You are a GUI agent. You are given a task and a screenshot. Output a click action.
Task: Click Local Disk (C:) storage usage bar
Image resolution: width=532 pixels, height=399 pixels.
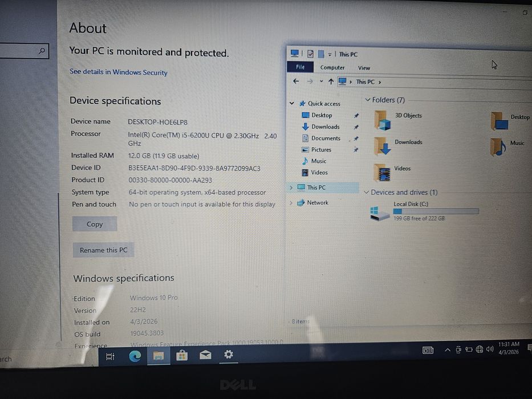click(x=436, y=211)
